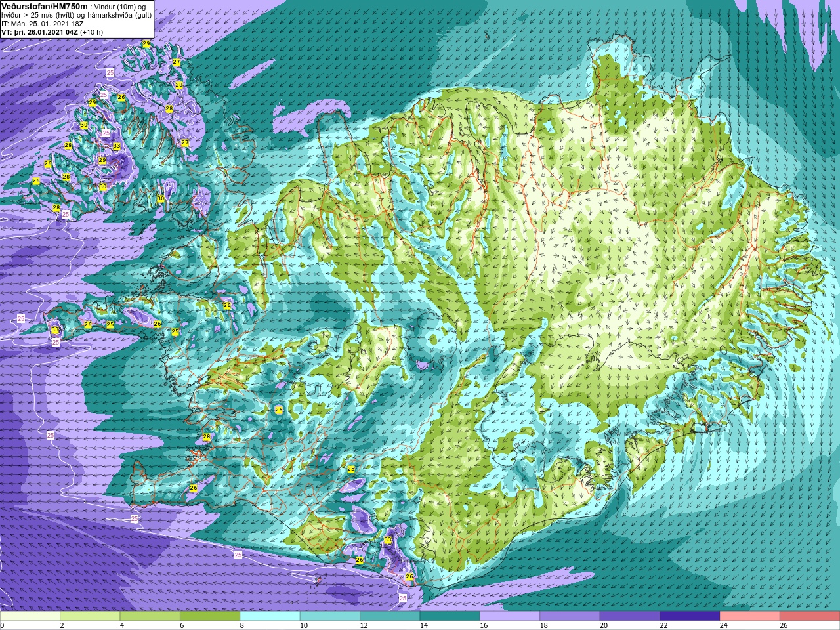The image size is (840, 630).
Task: Click the "18" label on the color scale
Action: [x=544, y=625]
